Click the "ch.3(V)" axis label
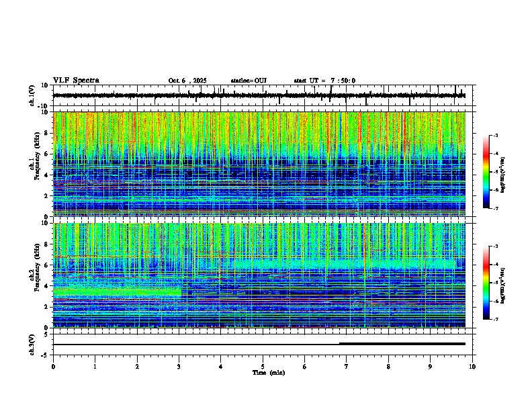This screenshot has height=411, width=532. pos(32,345)
